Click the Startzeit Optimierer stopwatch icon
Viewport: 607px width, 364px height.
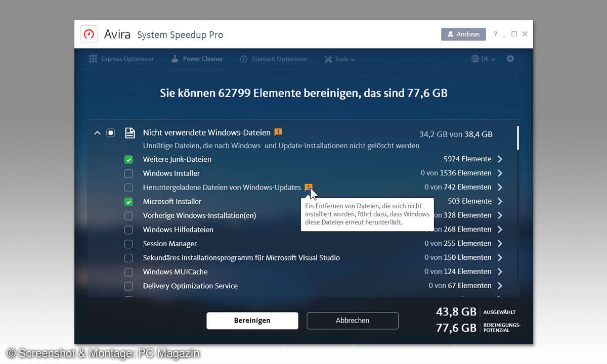click(244, 59)
